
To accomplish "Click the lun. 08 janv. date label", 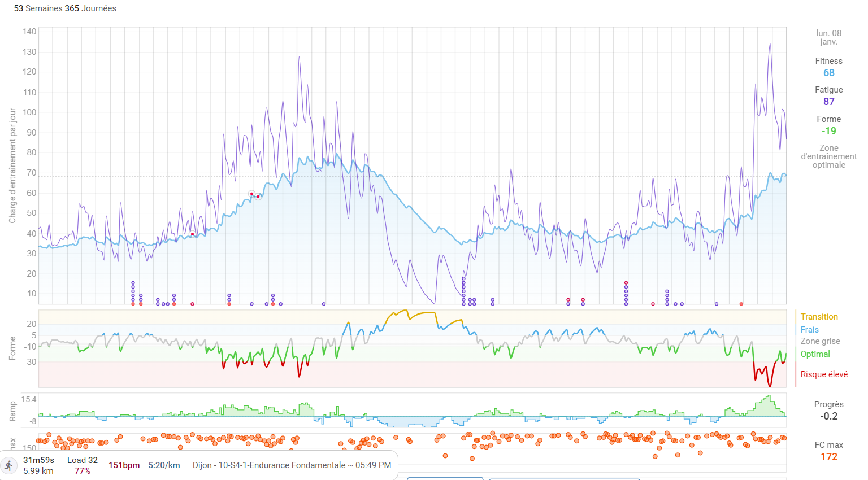I will point(828,37).
